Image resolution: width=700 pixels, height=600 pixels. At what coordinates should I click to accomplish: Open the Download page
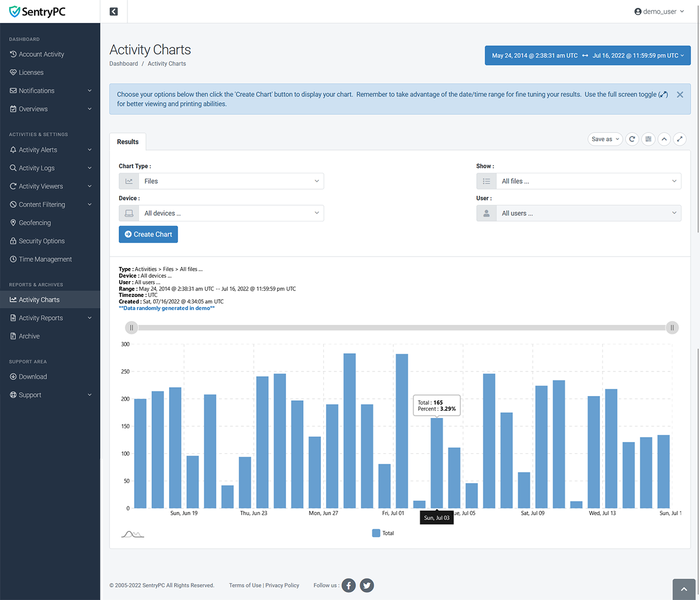coord(50,377)
